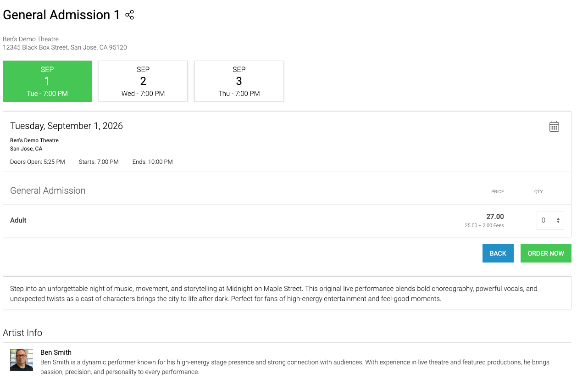Click the share icon beside General Admission 1

pos(130,15)
